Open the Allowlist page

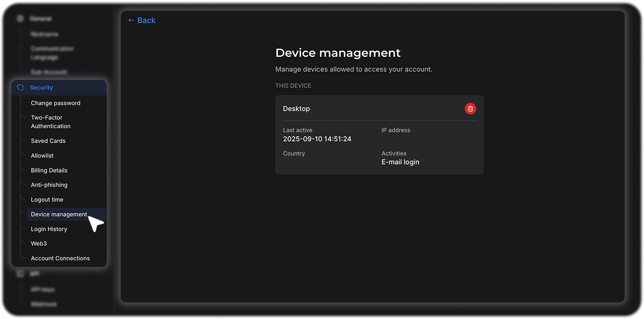coord(42,155)
